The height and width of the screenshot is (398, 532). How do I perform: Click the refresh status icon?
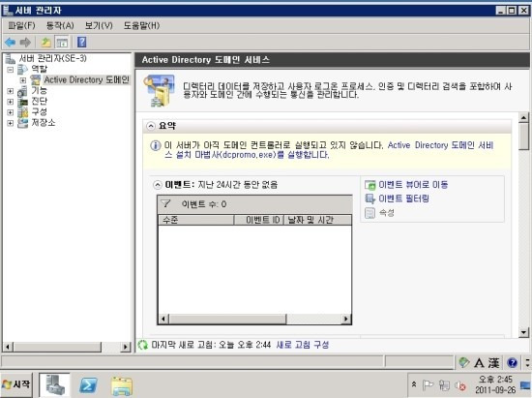pyautogui.click(x=143, y=345)
